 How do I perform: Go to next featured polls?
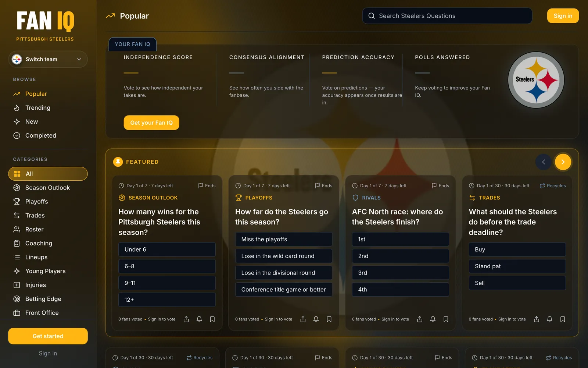[x=563, y=162]
